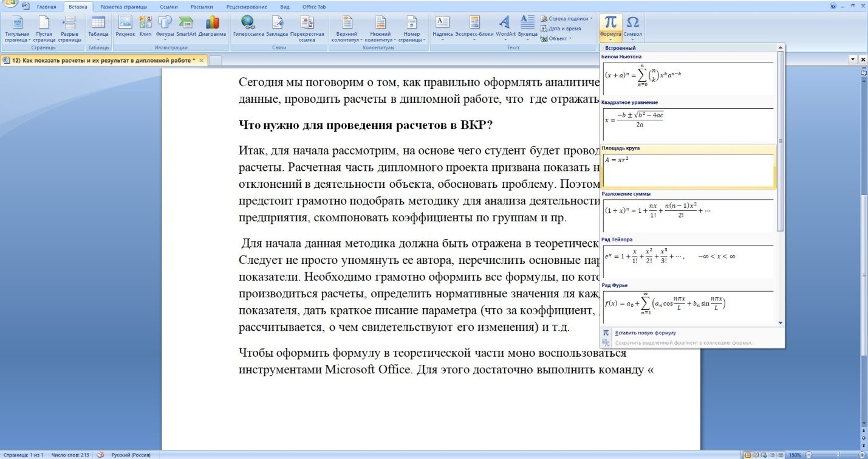Select the Площадь круга formula
Image resolution: width=868 pixels, height=459 pixels.
pos(687,168)
